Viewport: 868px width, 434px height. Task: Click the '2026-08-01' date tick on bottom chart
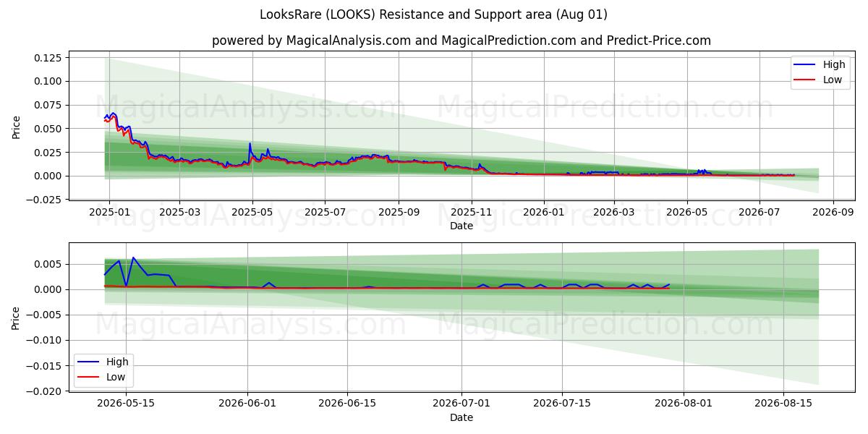(684, 404)
